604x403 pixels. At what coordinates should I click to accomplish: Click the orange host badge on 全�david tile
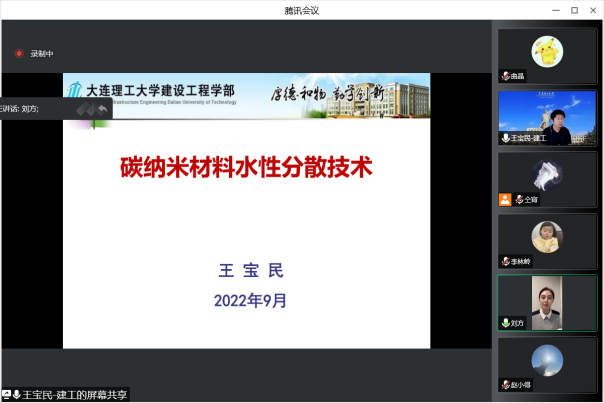[505, 199]
